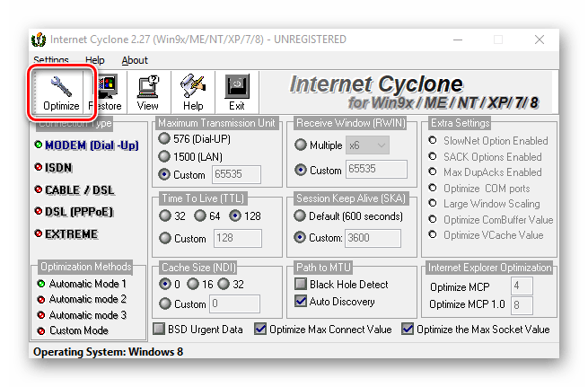Screen dimensions: 588x387
Task: Enable BSD Urgent Data checkbox
Action: point(159,329)
